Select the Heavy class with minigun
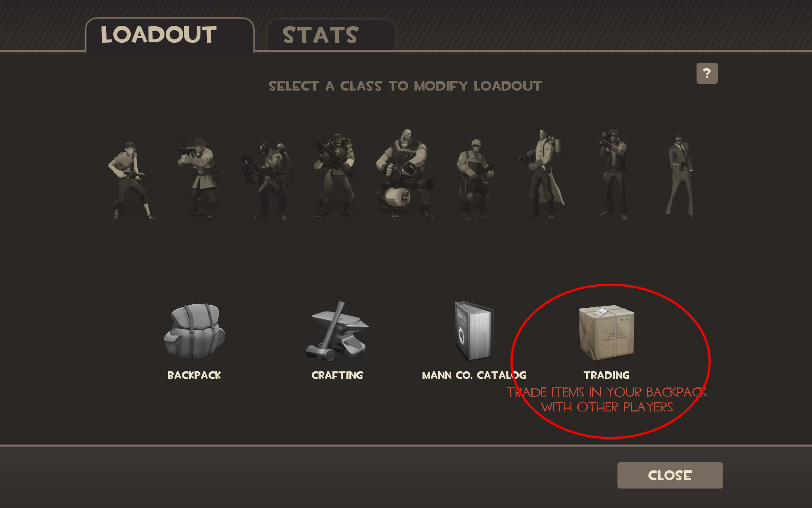This screenshot has height=508, width=812. (405, 174)
